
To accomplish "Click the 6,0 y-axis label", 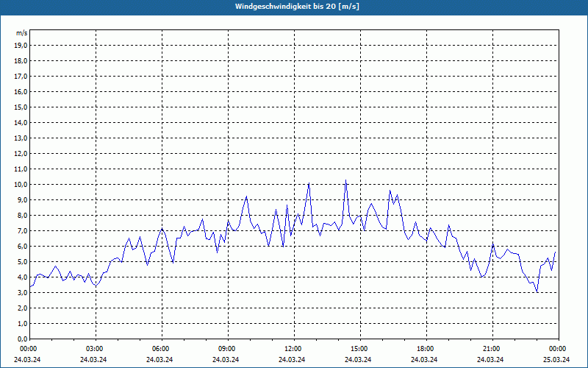I will 23,247.
